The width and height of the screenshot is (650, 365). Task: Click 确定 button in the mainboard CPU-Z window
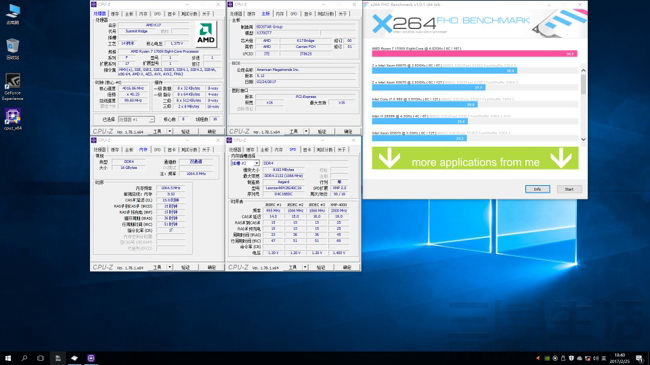(348, 131)
